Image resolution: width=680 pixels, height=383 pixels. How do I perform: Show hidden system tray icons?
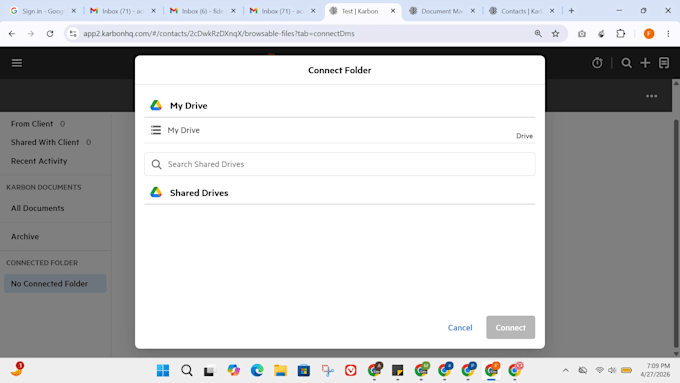click(x=566, y=370)
